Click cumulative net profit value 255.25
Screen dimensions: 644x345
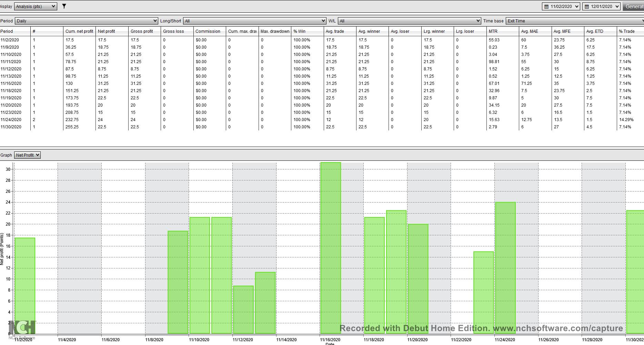(x=72, y=127)
